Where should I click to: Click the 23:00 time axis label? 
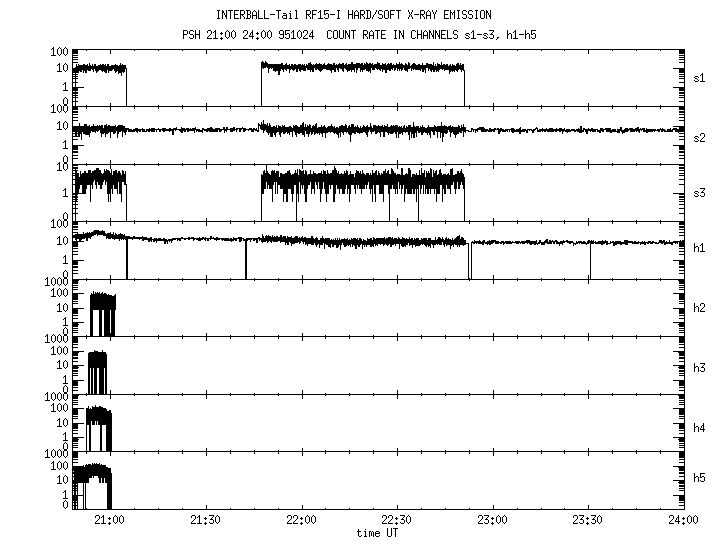[x=492, y=521]
